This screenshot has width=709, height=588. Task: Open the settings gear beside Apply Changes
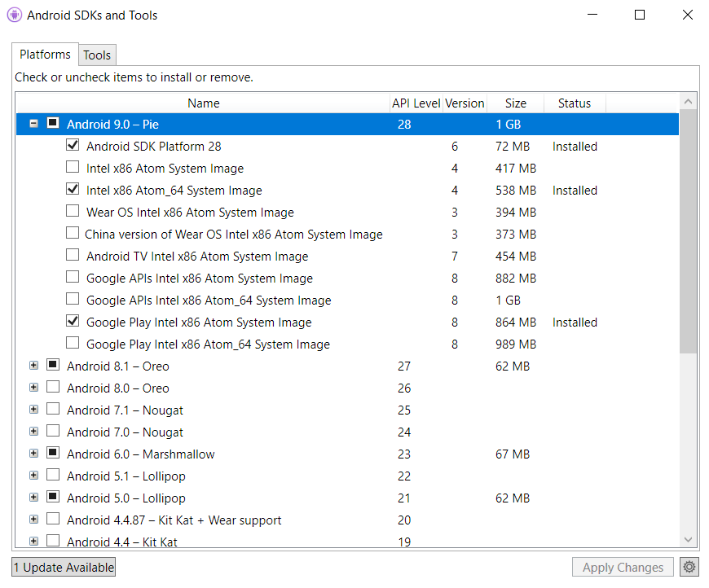pyautogui.click(x=689, y=567)
